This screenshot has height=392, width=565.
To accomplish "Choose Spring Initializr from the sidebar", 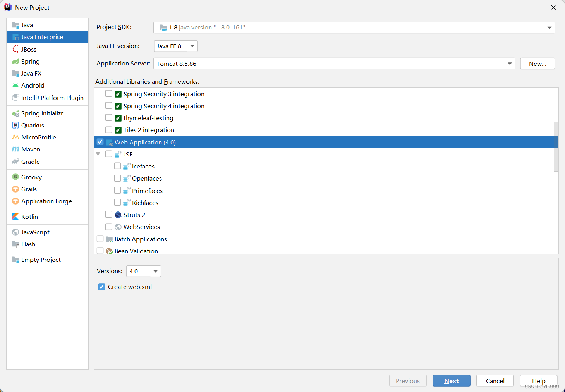I will pyautogui.click(x=42, y=113).
